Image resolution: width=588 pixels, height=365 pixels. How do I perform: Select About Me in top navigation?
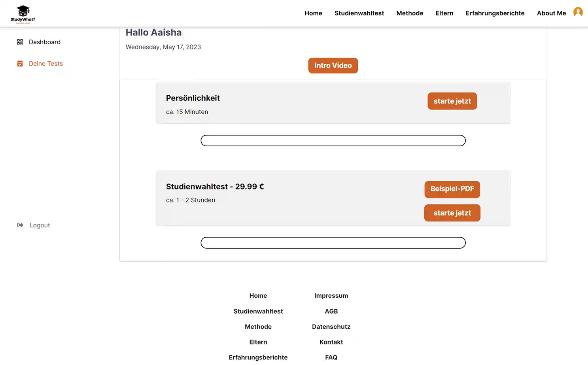click(551, 13)
